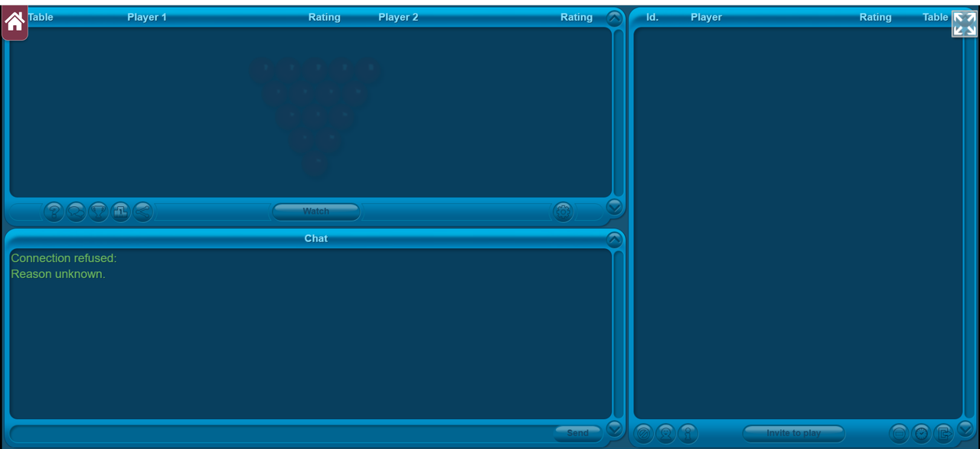Click the 'Connection refused:' chat message
980x449 pixels.
[64, 258]
